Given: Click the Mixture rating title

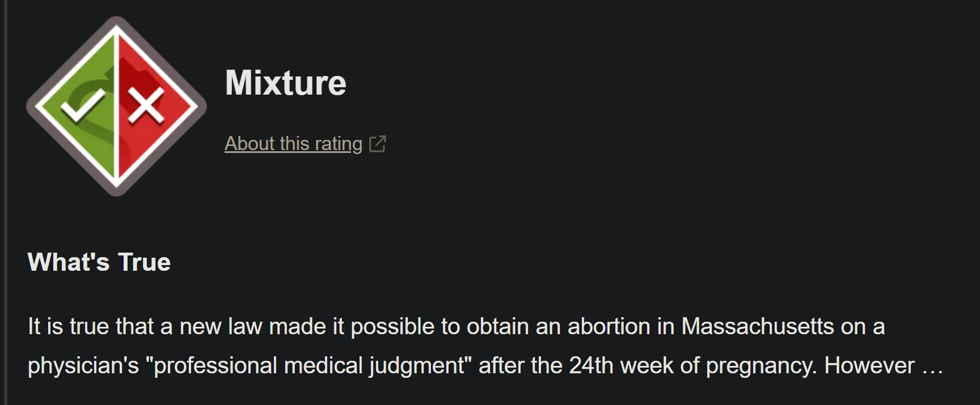Looking at the screenshot, I should [x=285, y=83].
